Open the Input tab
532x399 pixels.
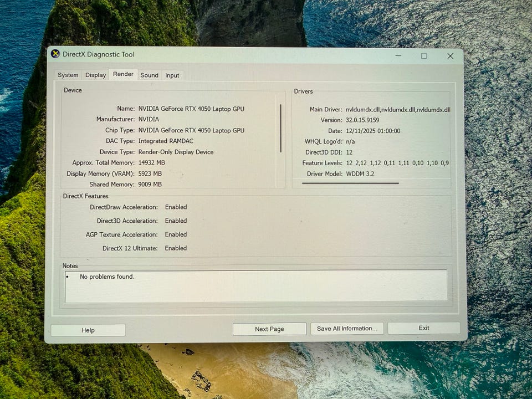[x=172, y=75]
